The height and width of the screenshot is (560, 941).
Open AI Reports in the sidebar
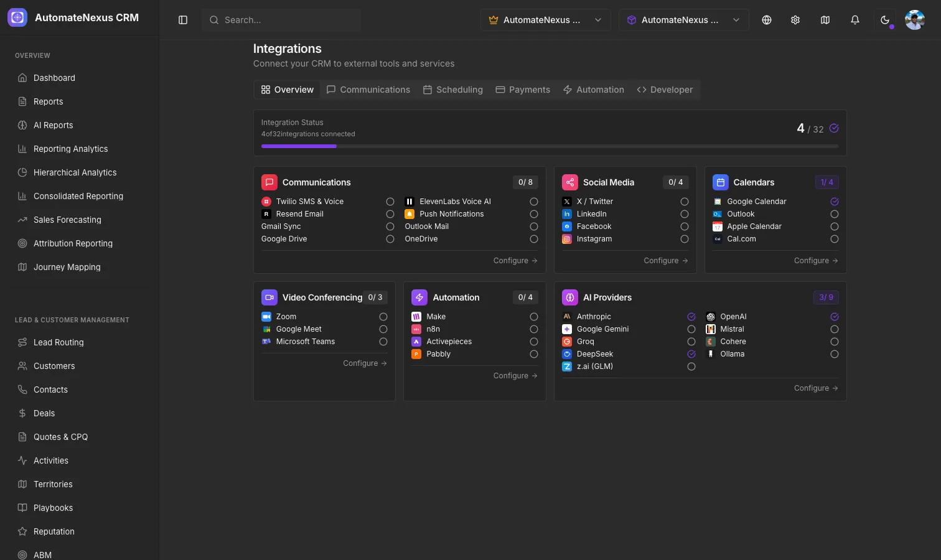point(80,125)
